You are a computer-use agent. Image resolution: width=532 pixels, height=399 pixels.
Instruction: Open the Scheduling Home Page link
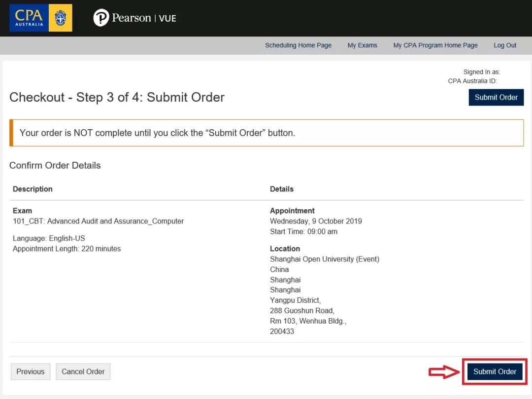[x=298, y=45]
